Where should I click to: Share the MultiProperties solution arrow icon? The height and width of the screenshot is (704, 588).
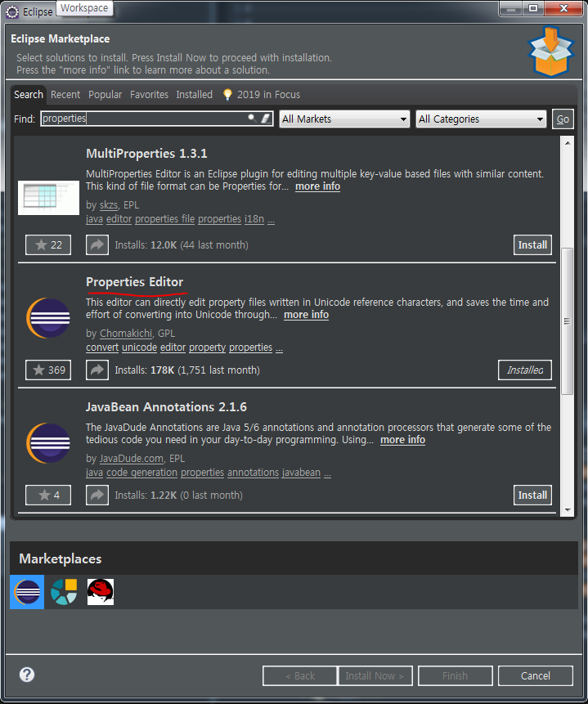(x=97, y=244)
